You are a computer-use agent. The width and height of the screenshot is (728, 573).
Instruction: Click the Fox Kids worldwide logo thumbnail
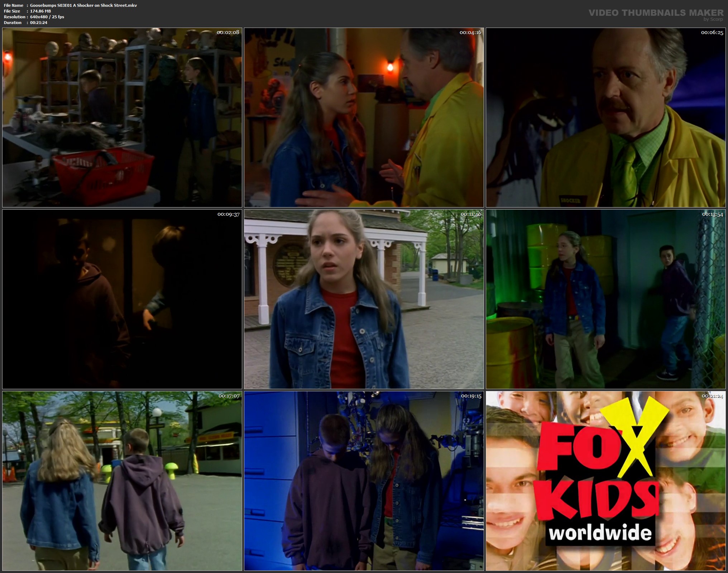(605, 481)
